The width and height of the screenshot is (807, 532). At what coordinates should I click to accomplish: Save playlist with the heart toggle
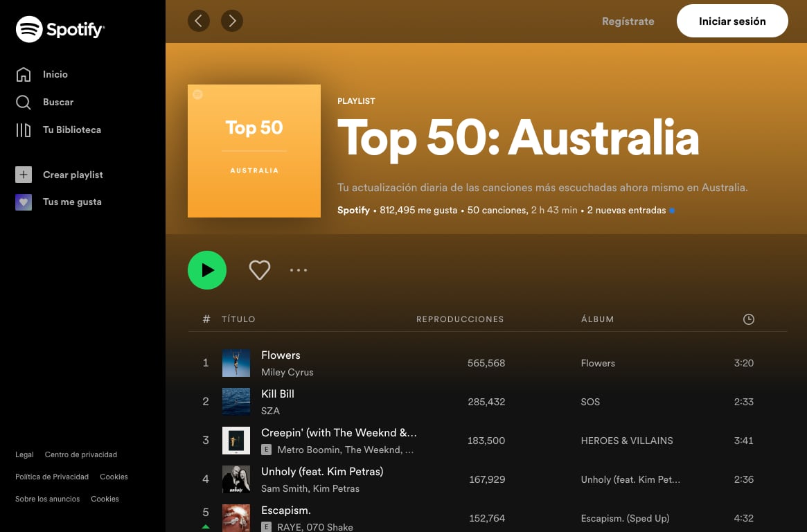point(260,270)
